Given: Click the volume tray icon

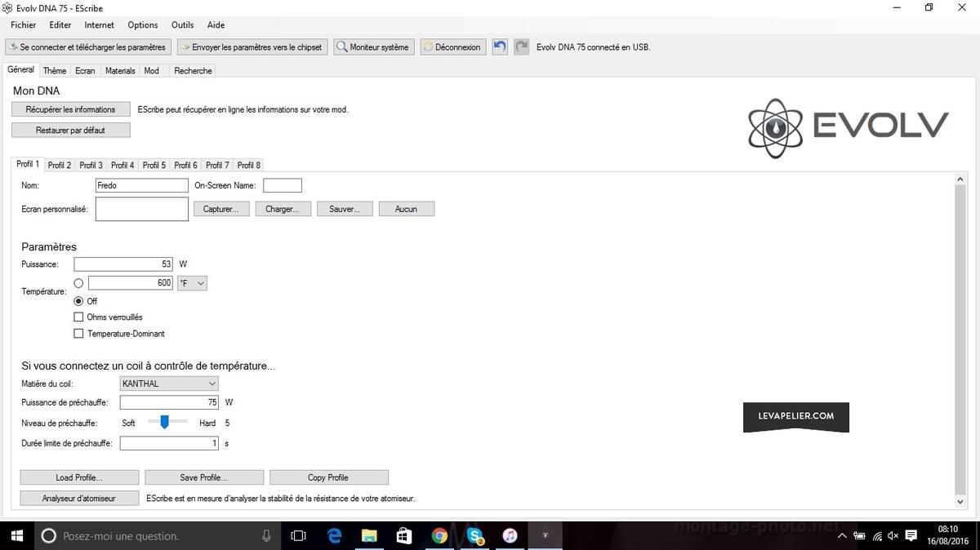Looking at the screenshot, I should (x=893, y=536).
